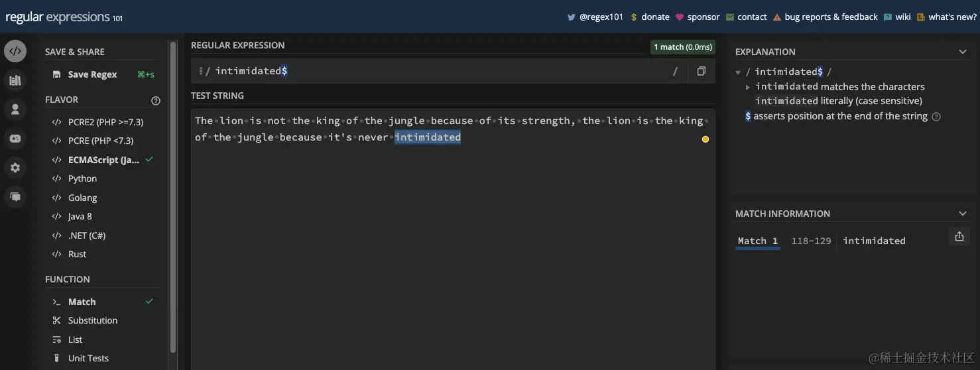Viewport: 980px width, 370px height.
Task: Open delimiter menu dots before regex
Action: pyautogui.click(x=201, y=71)
